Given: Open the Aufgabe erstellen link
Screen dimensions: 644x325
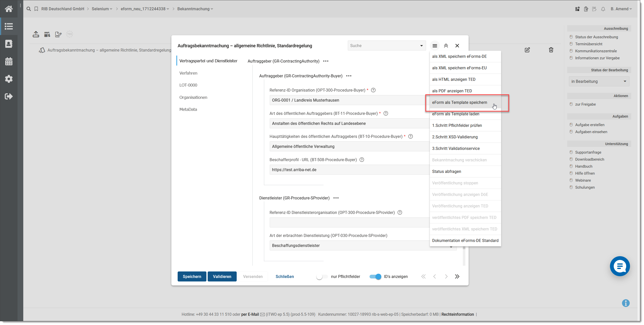Looking at the screenshot, I should 590,125.
